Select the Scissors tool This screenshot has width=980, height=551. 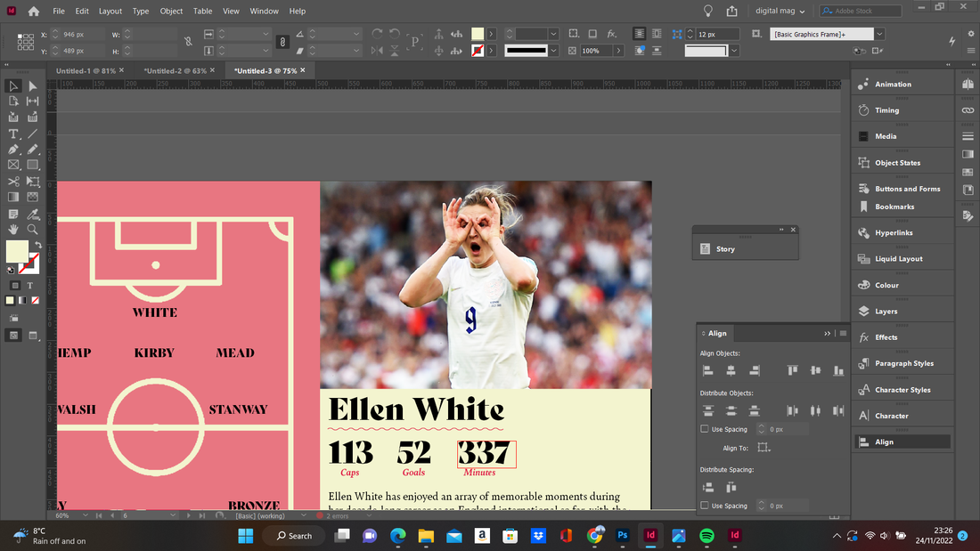13,182
